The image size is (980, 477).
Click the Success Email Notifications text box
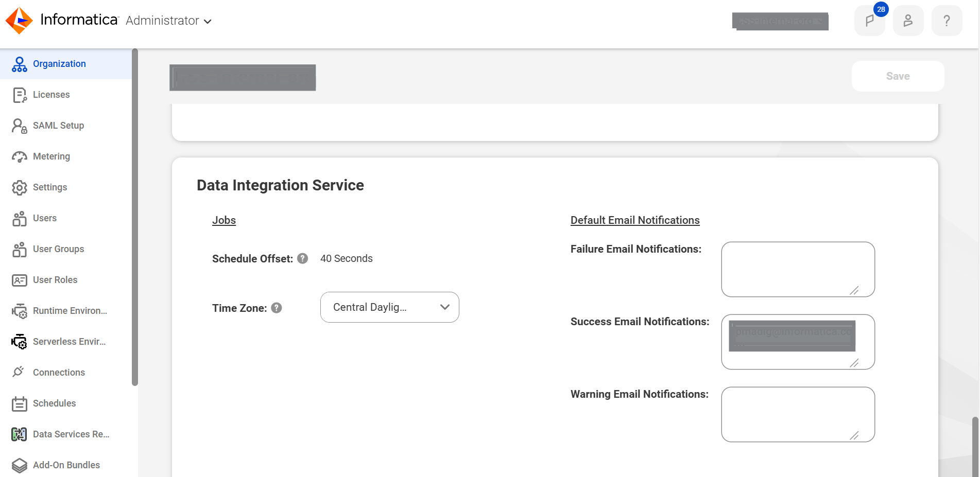click(x=798, y=342)
